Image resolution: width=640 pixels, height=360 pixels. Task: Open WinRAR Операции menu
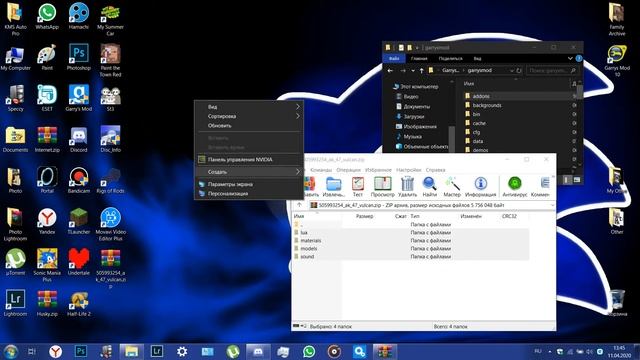point(348,170)
